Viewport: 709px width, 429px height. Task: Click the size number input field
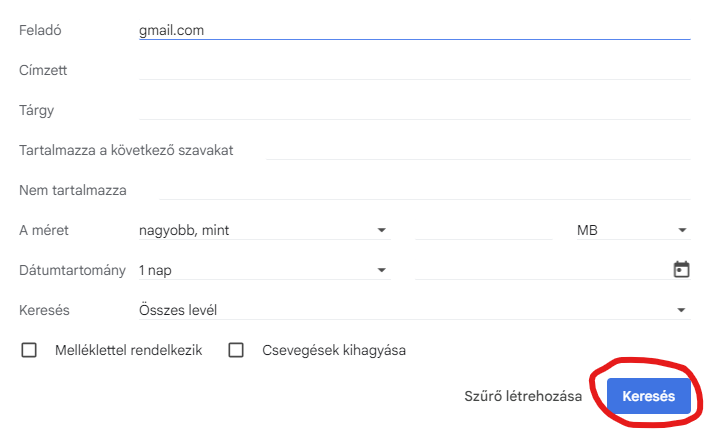(x=483, y=230)
